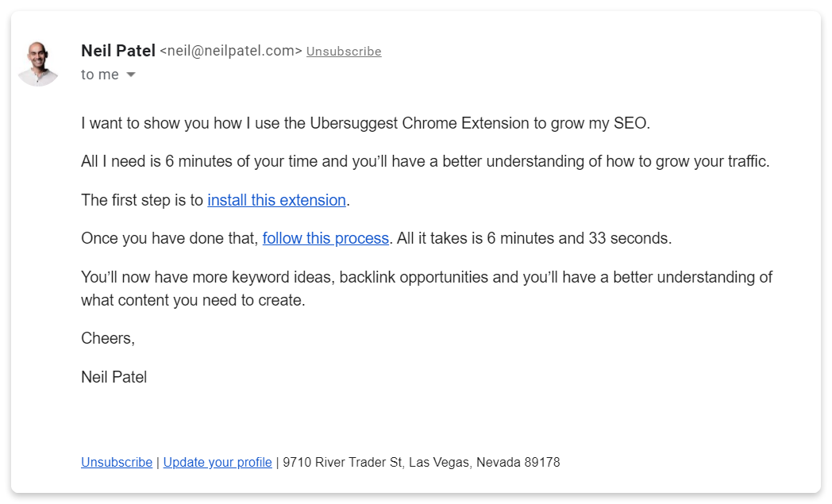This screenshot has height=504, width=832.
Task: Click the "to me" recipient text
Action: (x=100, y=75)
